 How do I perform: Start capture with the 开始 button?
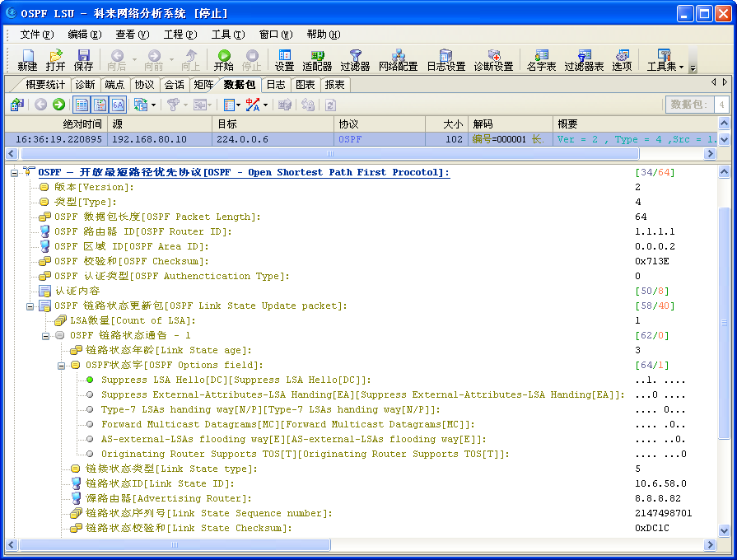click(223, 59)
